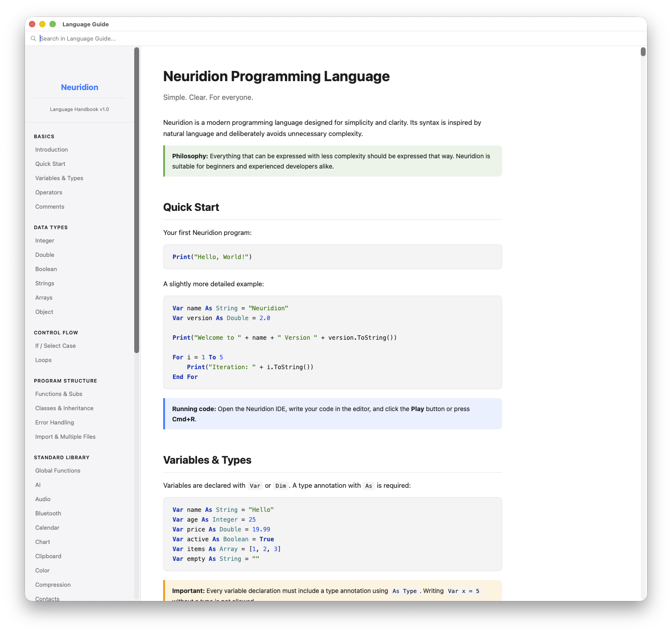The image size is (672, 634).
Task: Open the Comments documentation
Action: click(x=49, y=206)
